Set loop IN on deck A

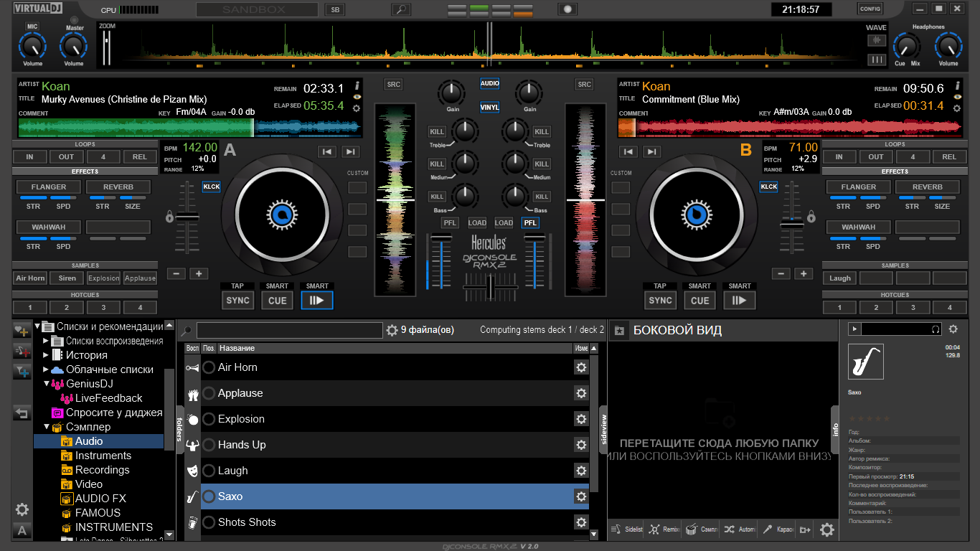pyautogui.click(x=30, y=156)
